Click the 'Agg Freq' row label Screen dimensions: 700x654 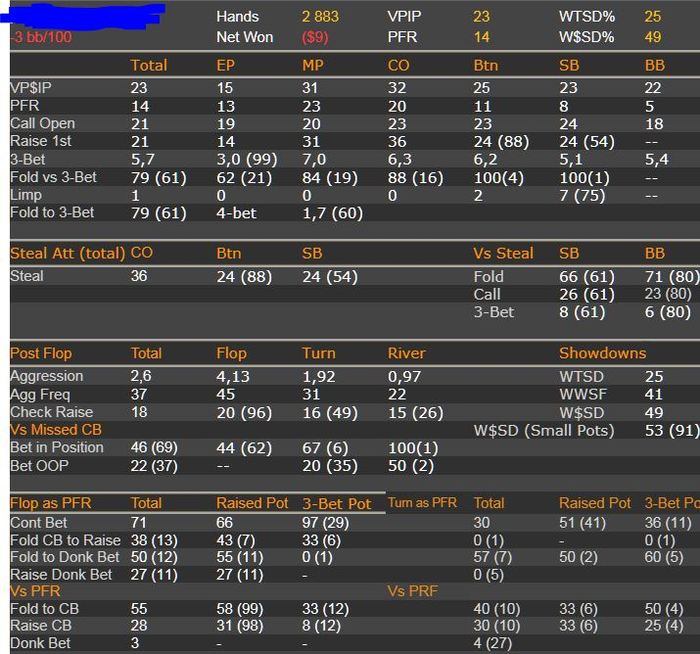(40, 394)
